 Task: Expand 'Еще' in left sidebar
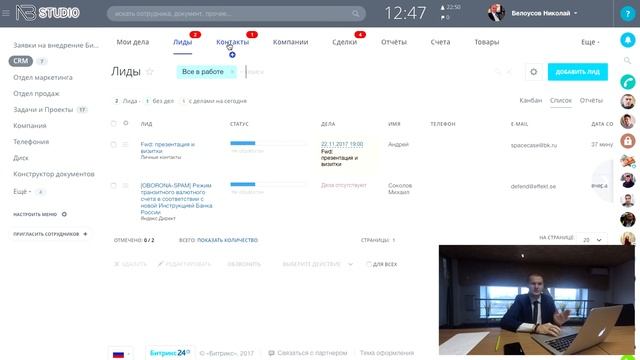(x=22, y=191)
